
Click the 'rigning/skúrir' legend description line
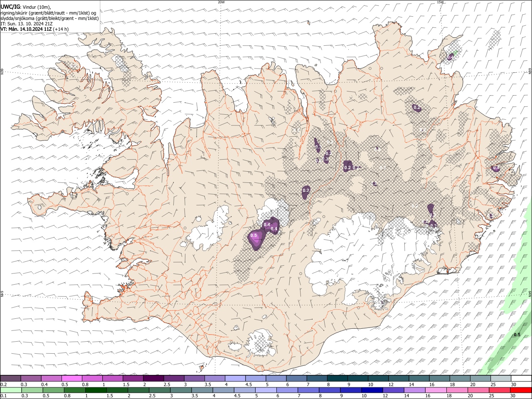coord(48,13)
